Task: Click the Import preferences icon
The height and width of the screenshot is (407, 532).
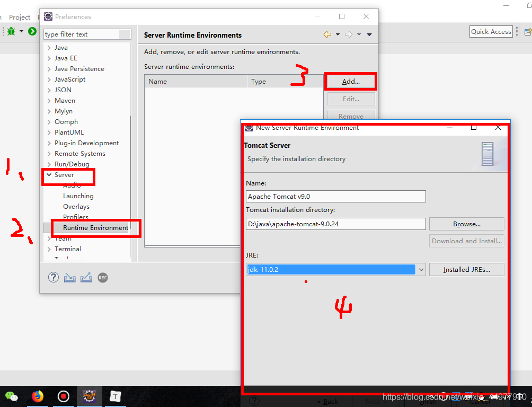Action: [70, 278]
